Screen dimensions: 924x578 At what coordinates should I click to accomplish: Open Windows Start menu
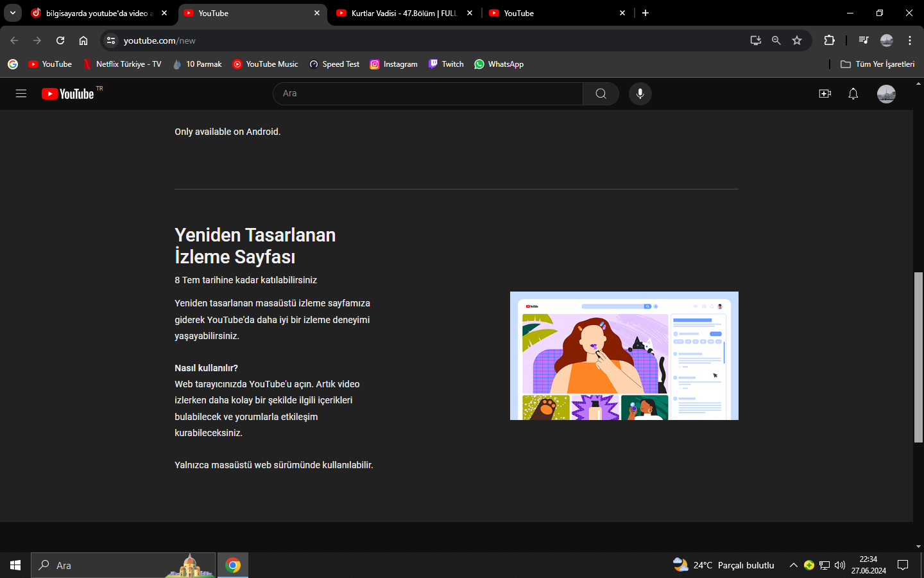pyautogui.click(x=15, y=565)
